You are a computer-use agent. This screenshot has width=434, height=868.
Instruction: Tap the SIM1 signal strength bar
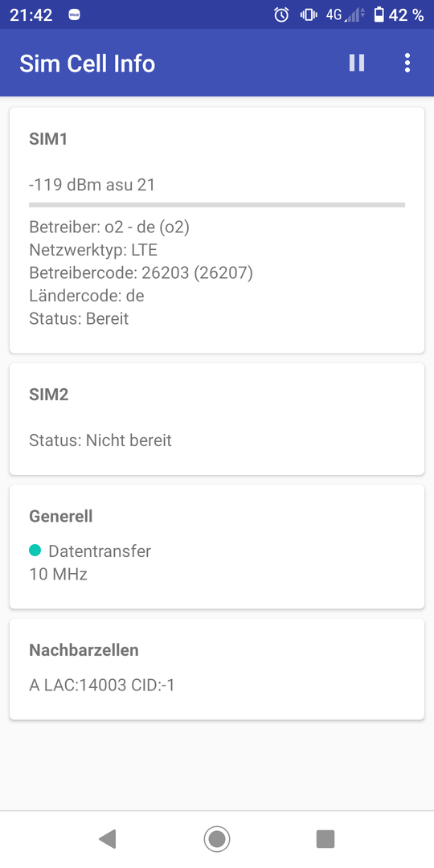217,205
